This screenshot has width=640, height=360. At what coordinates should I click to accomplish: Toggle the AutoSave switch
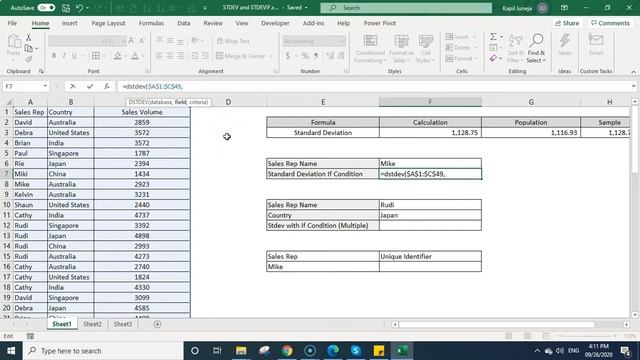point(46,8)
